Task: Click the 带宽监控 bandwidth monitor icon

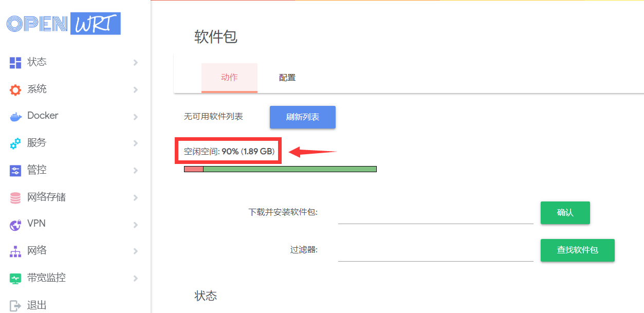Action: pyautogui.click(x=16, y=278)
